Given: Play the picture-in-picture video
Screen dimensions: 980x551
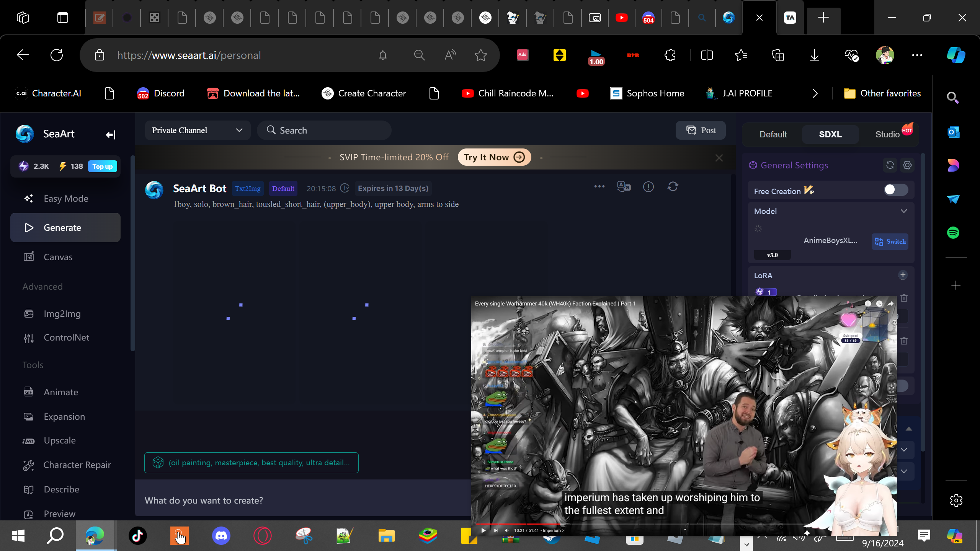Looking at the screenshot, I should pos(483,530).
